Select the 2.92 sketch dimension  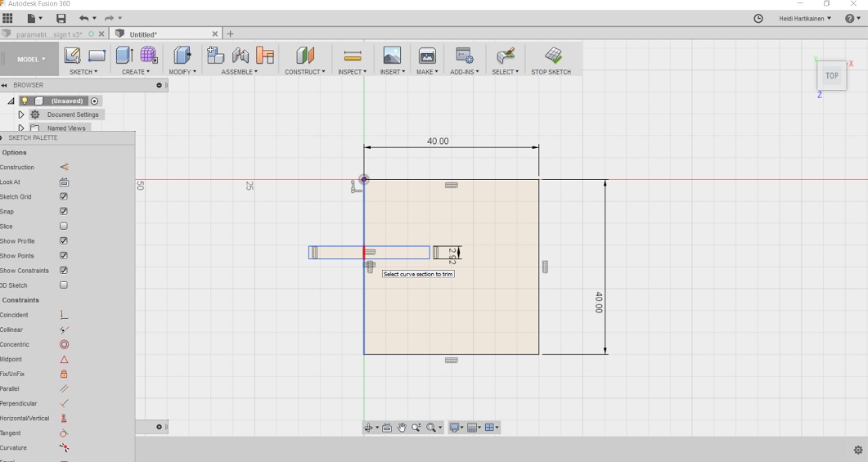[452, 256]
